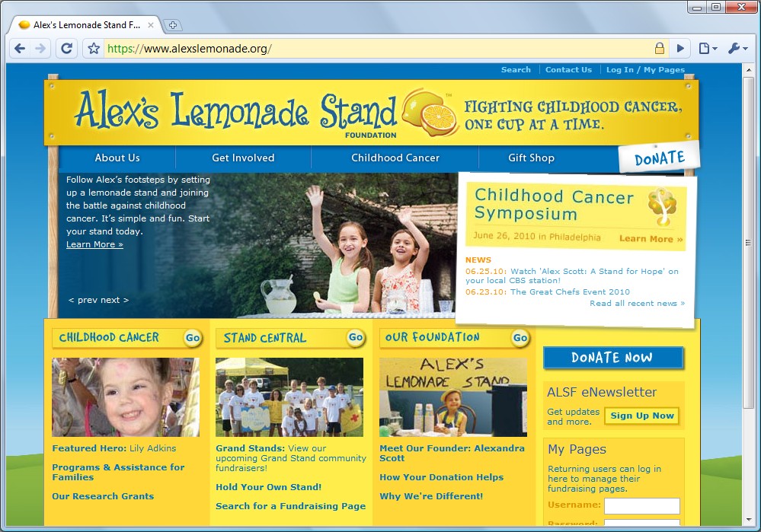Click Featured Hero: Lily Adkins link
This screenshot has width=761, height=532.
tap(114, 448)
